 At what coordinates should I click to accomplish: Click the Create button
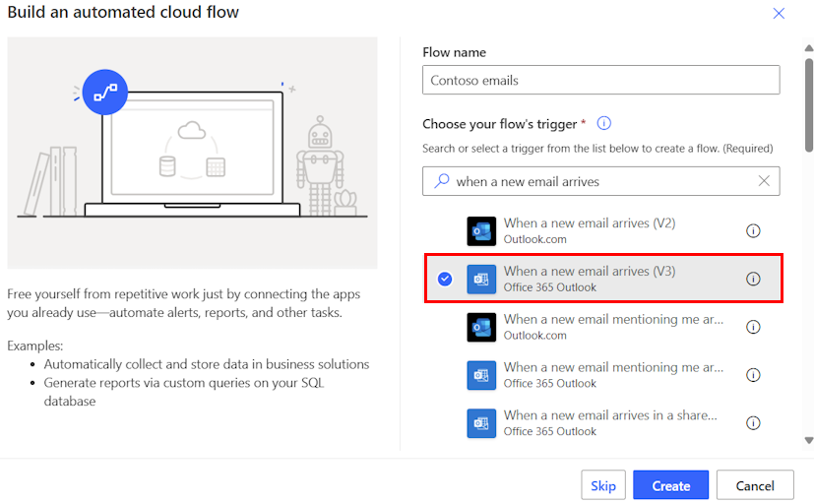(x=670, y=485)
